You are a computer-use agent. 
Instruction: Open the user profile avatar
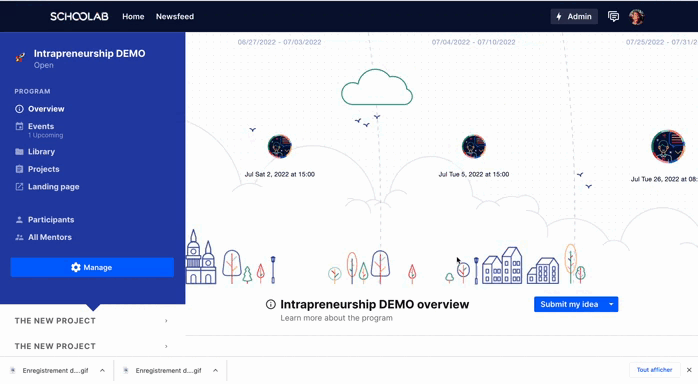pos(637,17)
